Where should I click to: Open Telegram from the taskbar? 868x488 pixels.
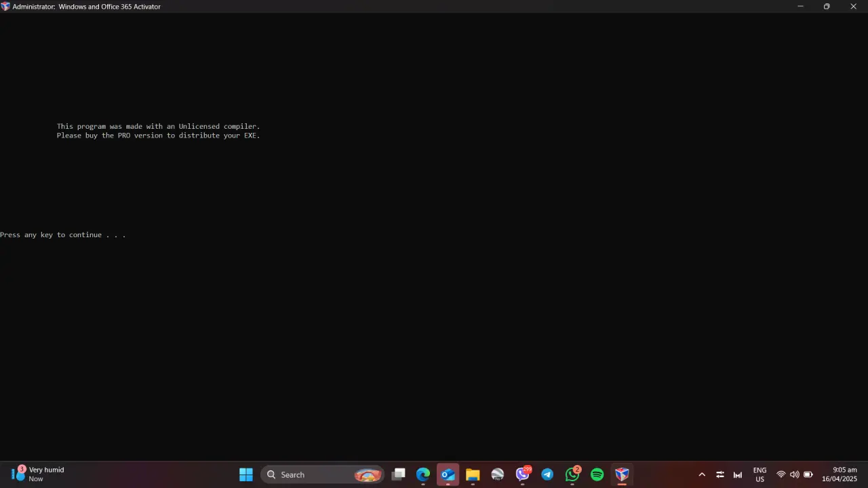pos(547,474)
